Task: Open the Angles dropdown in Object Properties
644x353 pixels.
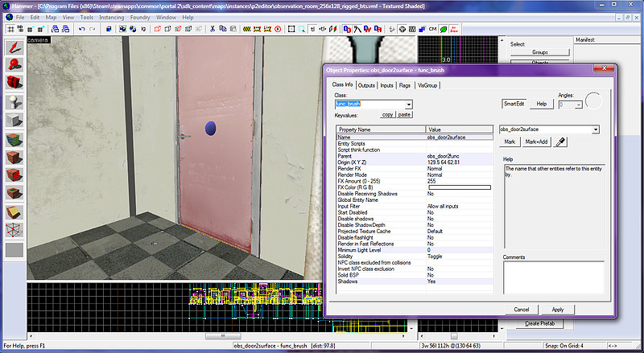Action: click(579, 105)
